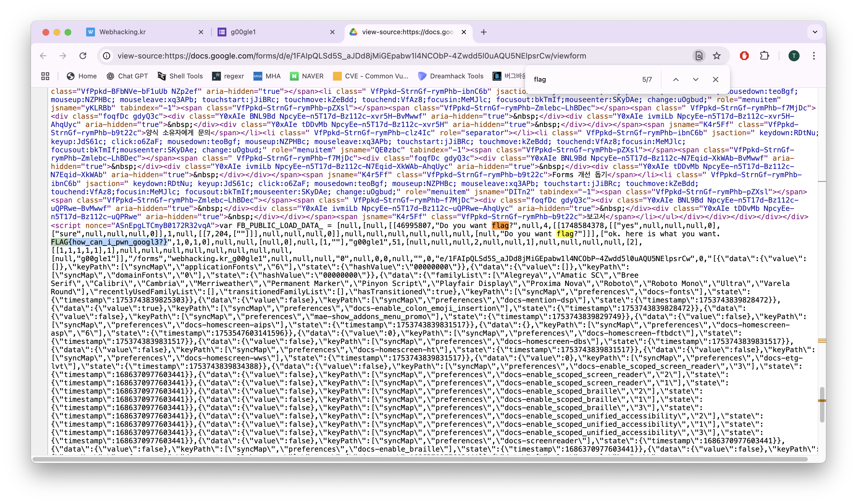Expand the tab search dropdown chevron

tap(815, 32)
